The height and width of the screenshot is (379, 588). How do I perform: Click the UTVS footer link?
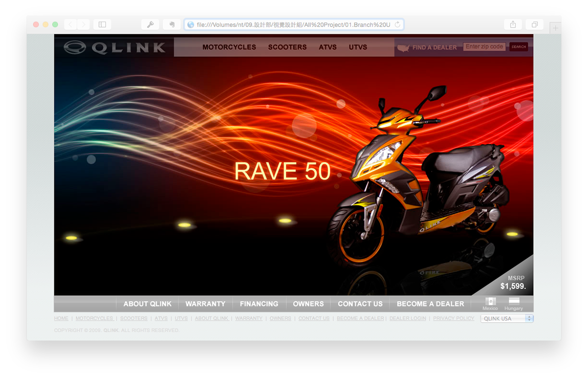181,318
